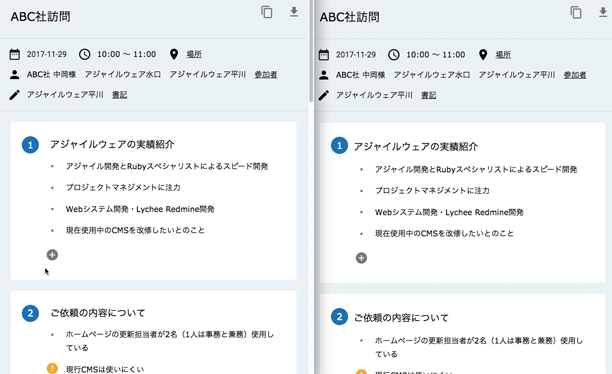Image resolution: width=612 pixels, height=374 pixels.
Task: Click the bullet Webシステム開発・Lychee Redmine開発 in right pane
Action: [x=449, y=212]
